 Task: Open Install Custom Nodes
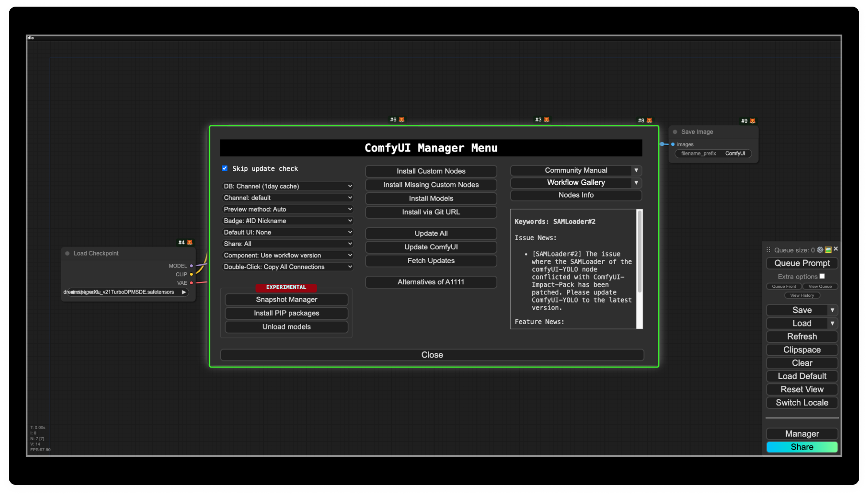coord(431,171)
